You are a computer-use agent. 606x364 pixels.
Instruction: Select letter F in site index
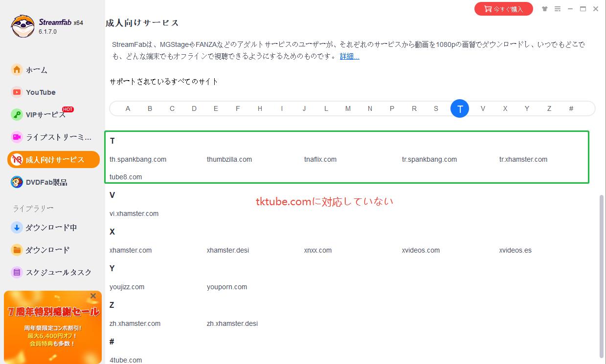238,108
